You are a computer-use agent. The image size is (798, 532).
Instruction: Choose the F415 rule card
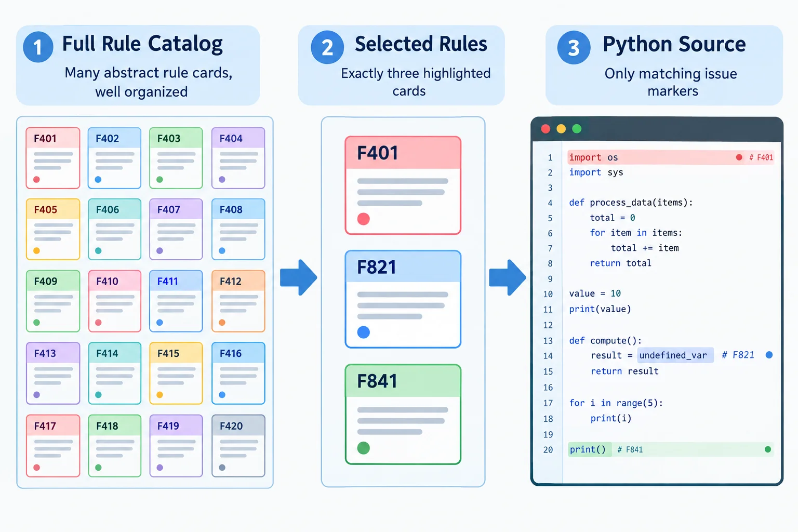[x=176, y=373]
